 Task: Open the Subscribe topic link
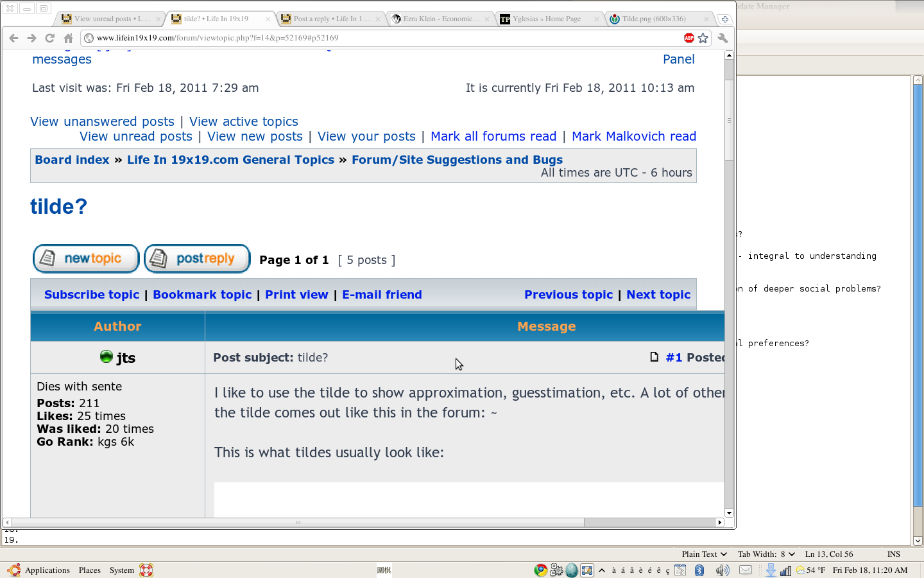coord(92,295)
